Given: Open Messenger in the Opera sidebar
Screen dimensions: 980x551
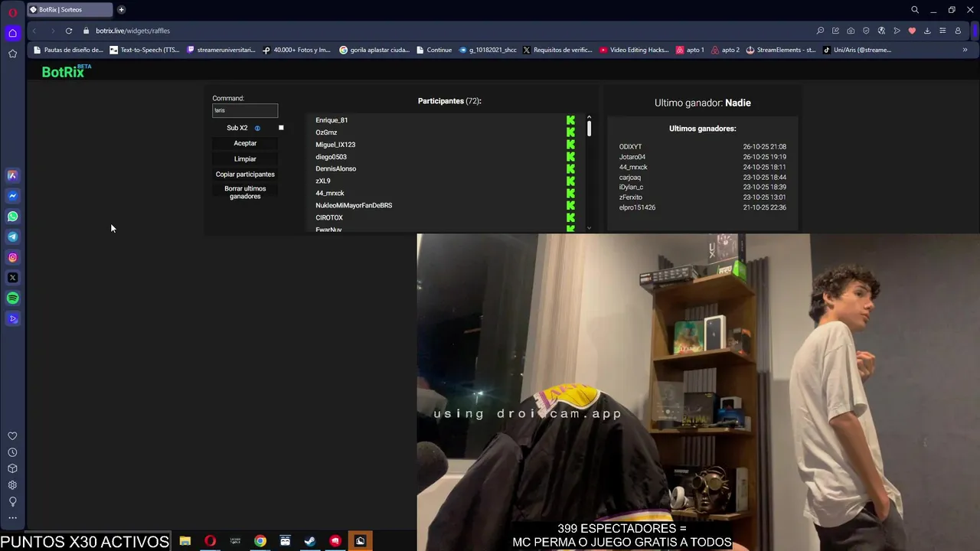Looking at the screenshot, I should [x=12, y=196].
